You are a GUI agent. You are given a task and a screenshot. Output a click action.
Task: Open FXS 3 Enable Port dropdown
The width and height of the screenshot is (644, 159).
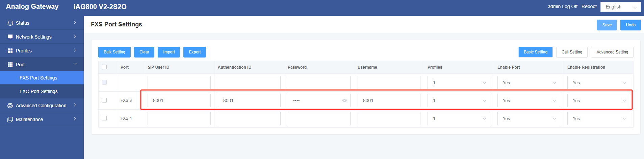tap(529, 100)
